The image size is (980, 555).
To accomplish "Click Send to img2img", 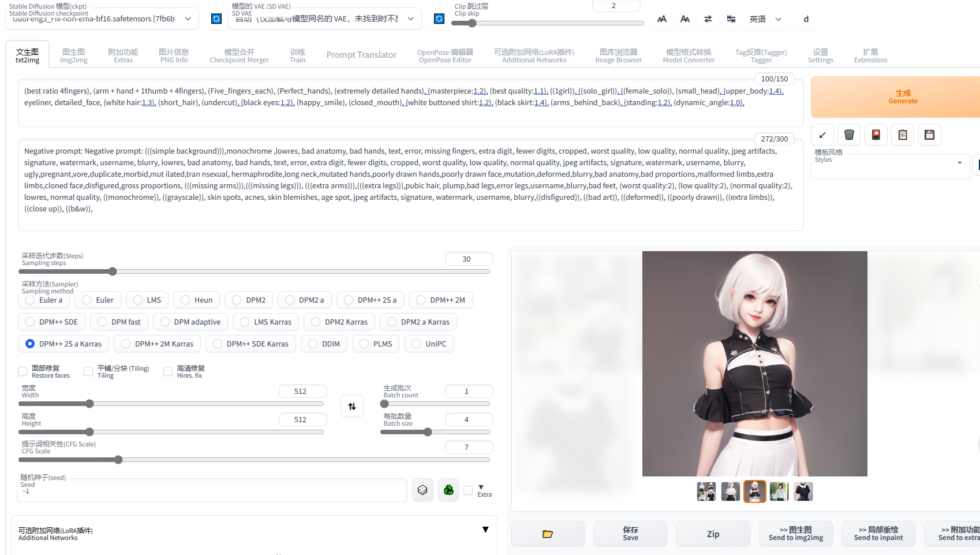I will (796, 534).
